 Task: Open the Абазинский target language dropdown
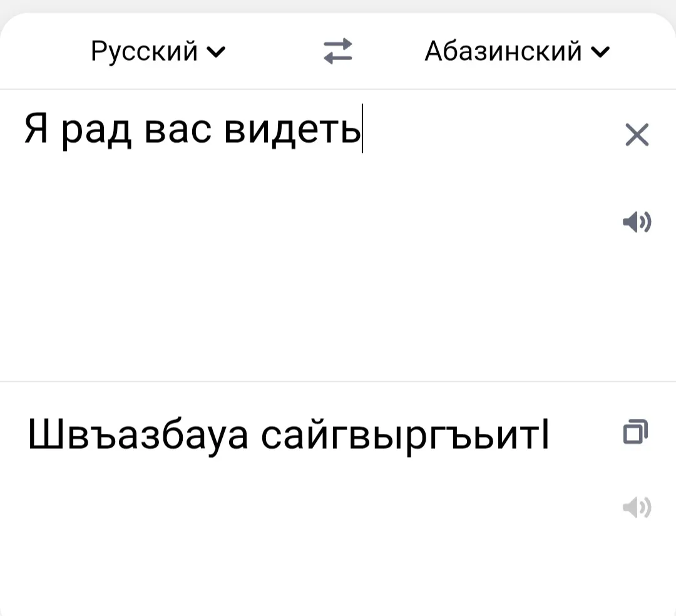click(x=516, y=51)
